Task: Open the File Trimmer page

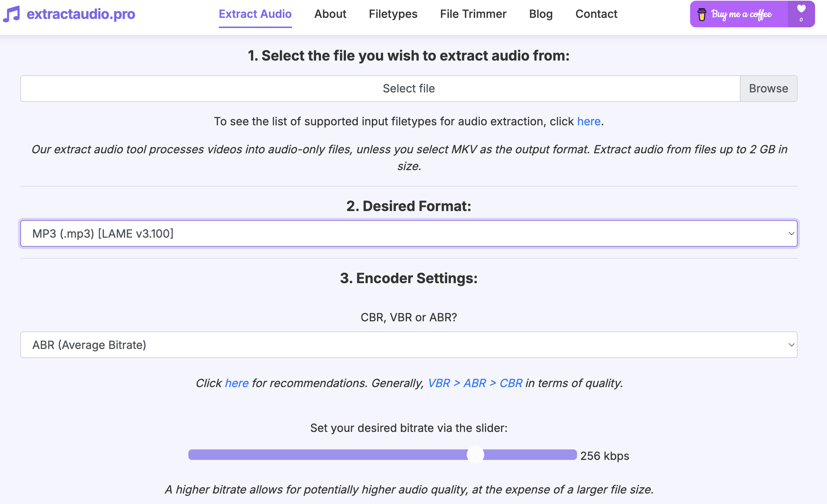Action: point(473,14)
